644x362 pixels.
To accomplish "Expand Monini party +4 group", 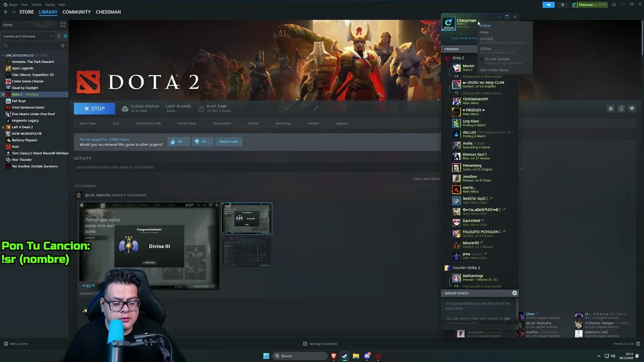I will click(456, 76).
